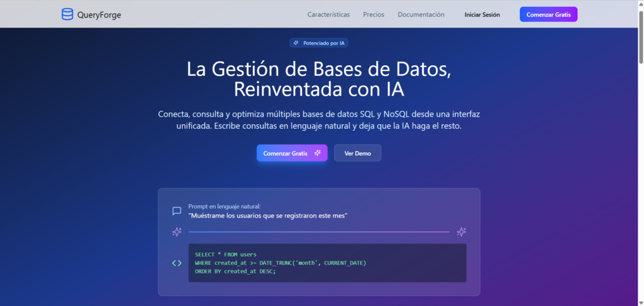Image resolution: width=644 pixels, height=306 pixels.
Task: Click the Potenciado por IA badge label
Action: [325, 43]
